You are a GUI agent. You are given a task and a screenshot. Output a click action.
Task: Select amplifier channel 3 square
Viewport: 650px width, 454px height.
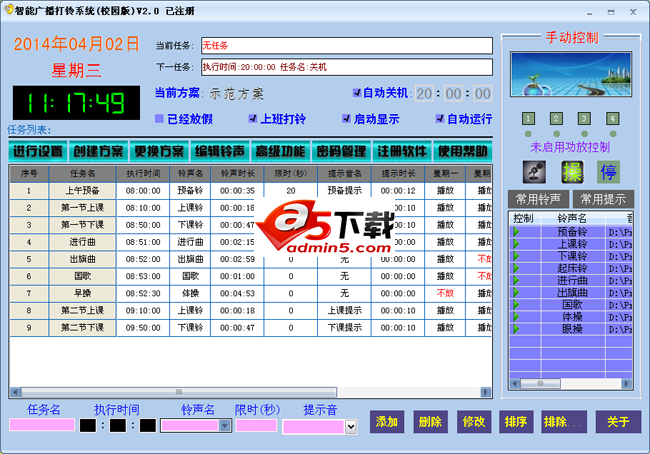pyautogui.click(x=584, y=119)
